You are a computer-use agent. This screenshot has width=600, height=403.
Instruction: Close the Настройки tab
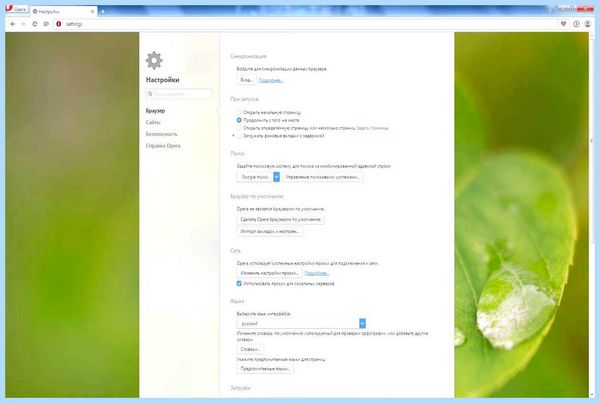[x=92, y=11]
